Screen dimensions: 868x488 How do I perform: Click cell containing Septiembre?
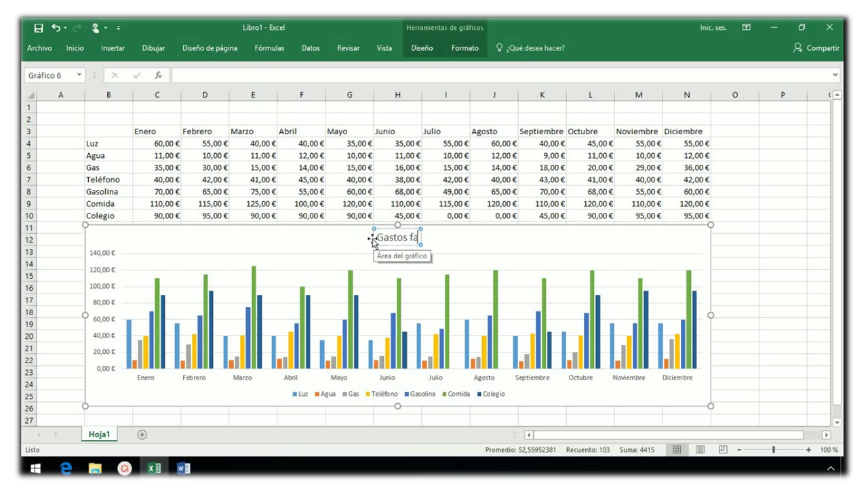(542, 131)
